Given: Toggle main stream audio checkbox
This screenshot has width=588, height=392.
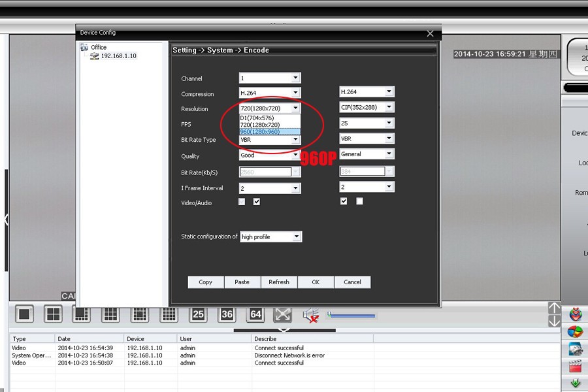Looking at the screenshot, I should (257, 202).
